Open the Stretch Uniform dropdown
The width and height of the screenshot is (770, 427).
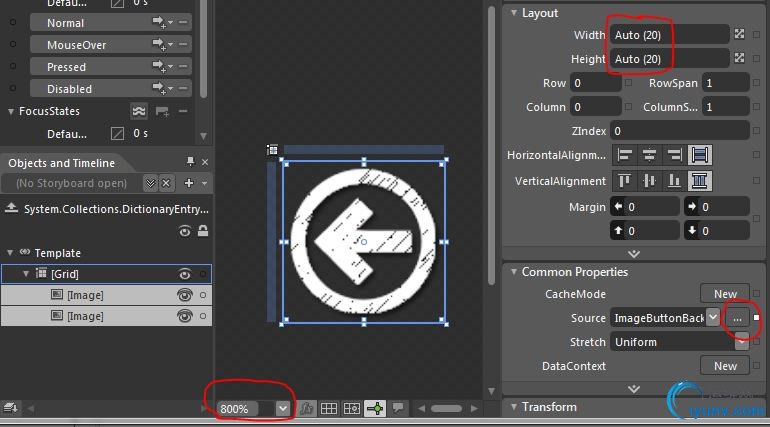(x=742, y=342)
